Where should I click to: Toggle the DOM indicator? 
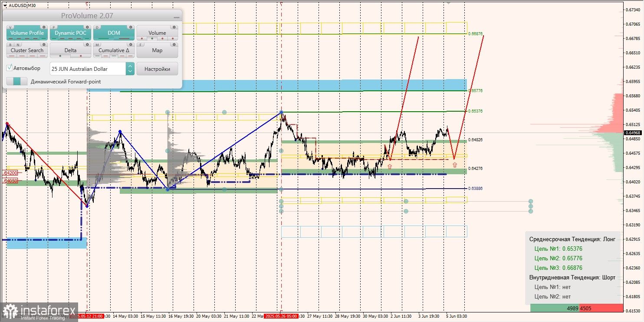click(x=114, y=33)
